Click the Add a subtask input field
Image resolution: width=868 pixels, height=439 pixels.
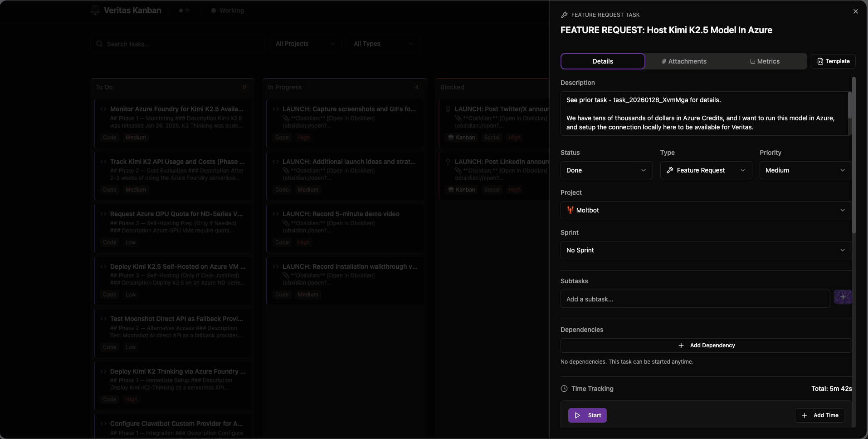695,299
